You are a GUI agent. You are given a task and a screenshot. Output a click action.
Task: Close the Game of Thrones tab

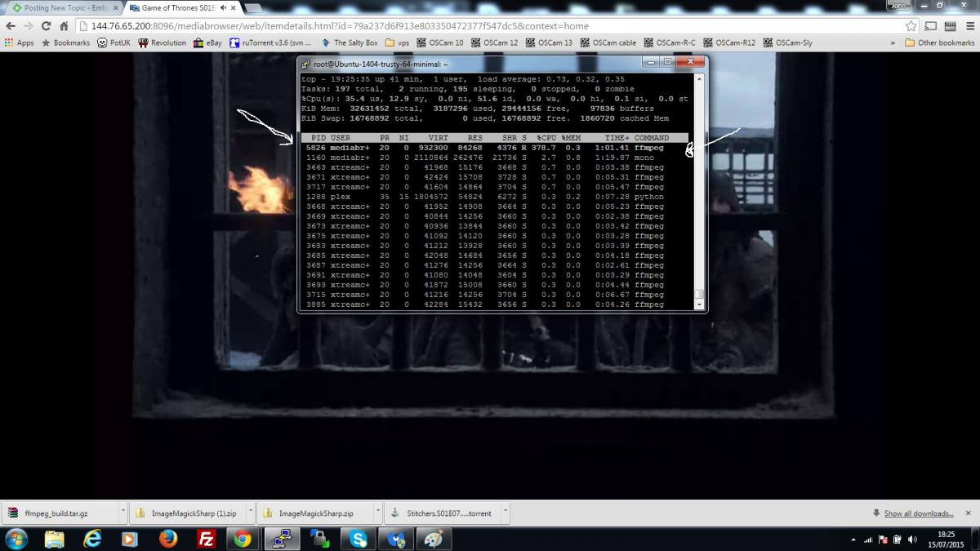pos(234,8)
